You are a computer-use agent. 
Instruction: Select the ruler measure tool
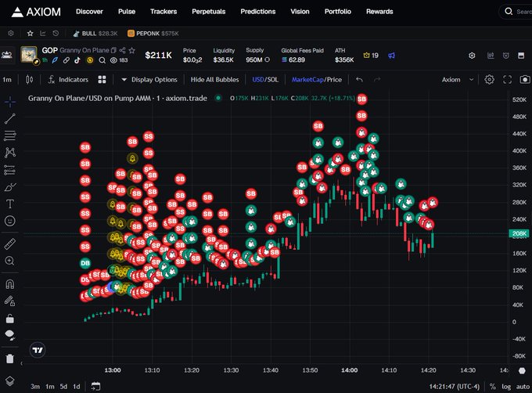(10, 243)
